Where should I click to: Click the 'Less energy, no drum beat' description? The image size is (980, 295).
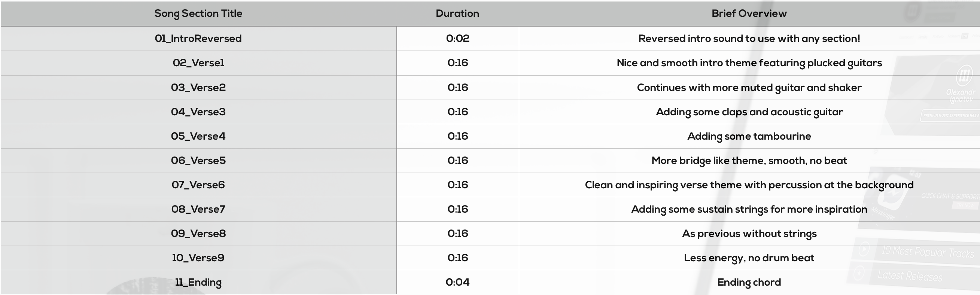[x=749, y=258]
